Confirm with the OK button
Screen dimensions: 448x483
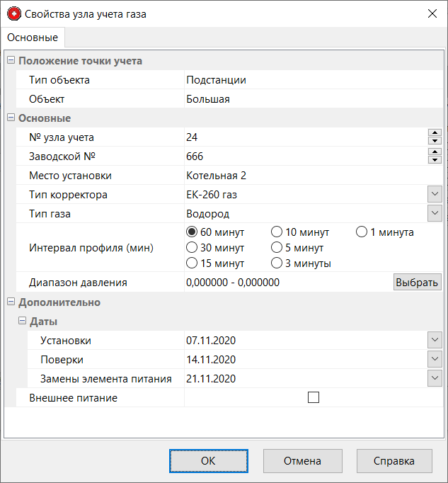(207, 461)
